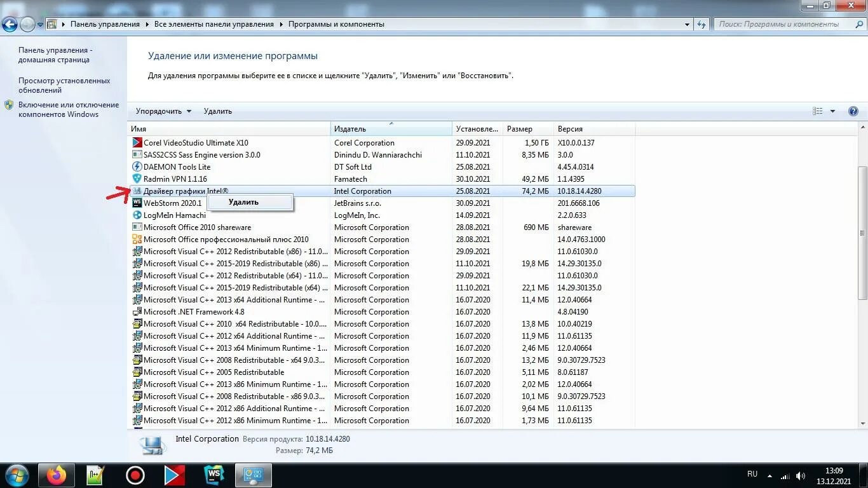Screen dimensions: 868x488
Task: Expand the breadcrumb arrow after Панель управления
Action: [147, 24]
